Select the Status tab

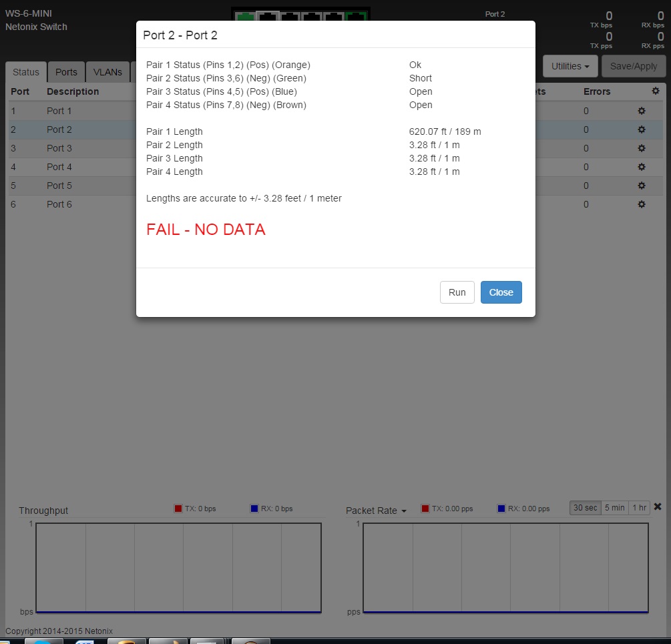tap(26, 72)
